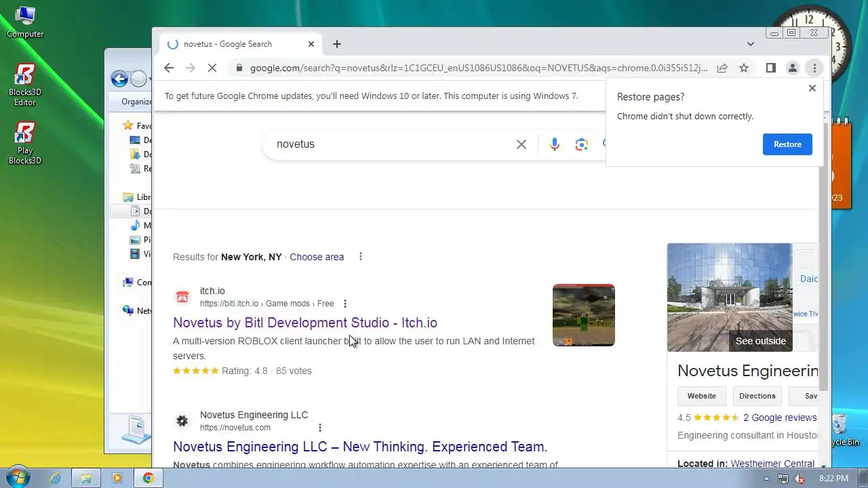
Task: Open Westheimer Central link
Action: pyautogui.click(x=772, y=464)
